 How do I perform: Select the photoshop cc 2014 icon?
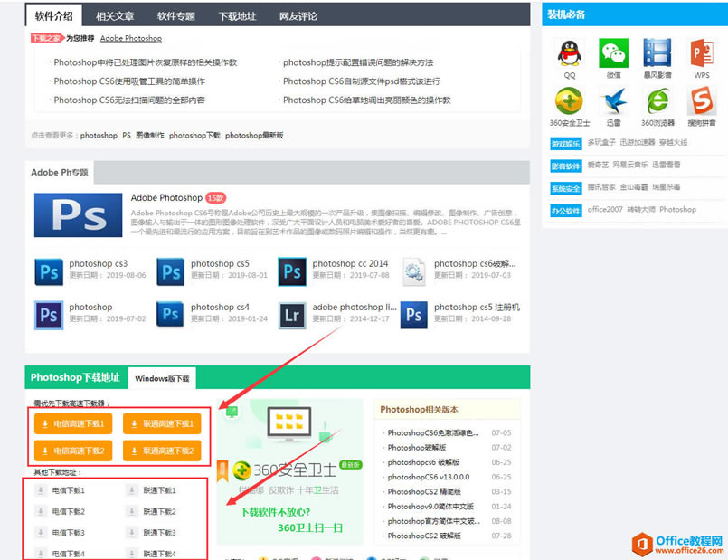pos(292,271)
